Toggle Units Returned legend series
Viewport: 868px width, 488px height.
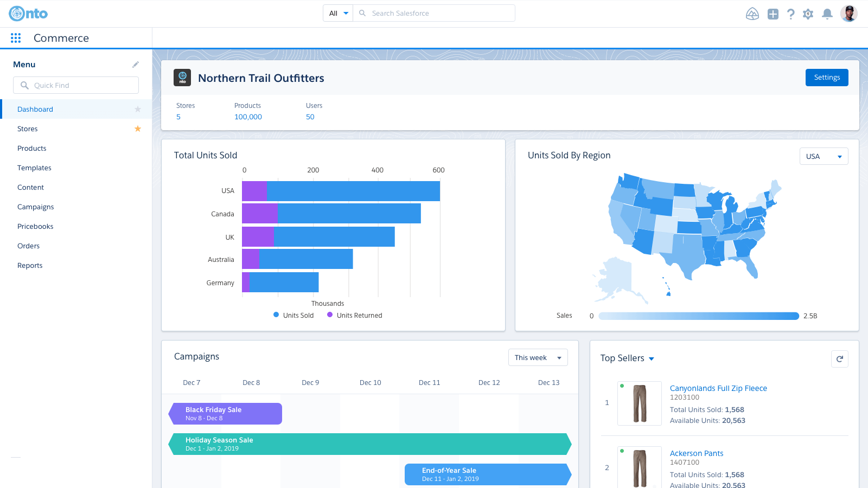[354, 316]
